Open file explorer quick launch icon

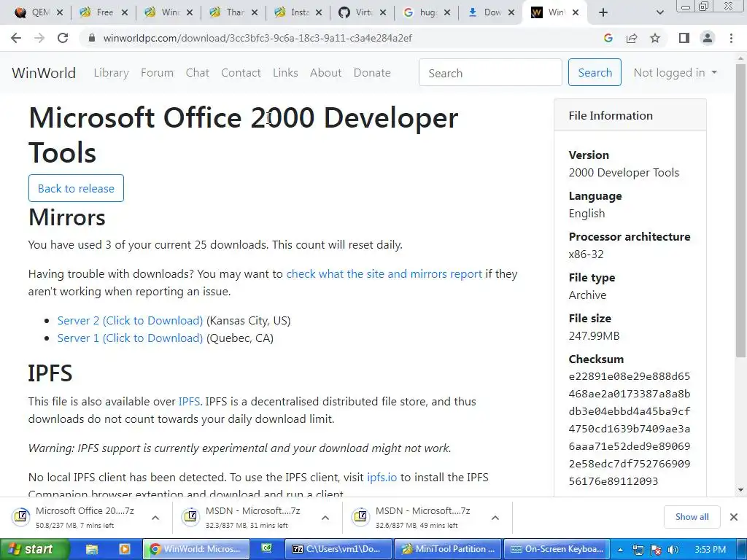(91, 549)
